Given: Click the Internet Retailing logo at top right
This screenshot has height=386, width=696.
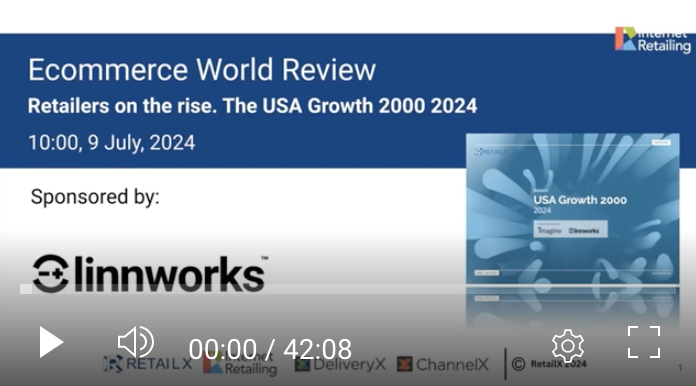Looking at the screenshot, I should (x=652, y=39).
